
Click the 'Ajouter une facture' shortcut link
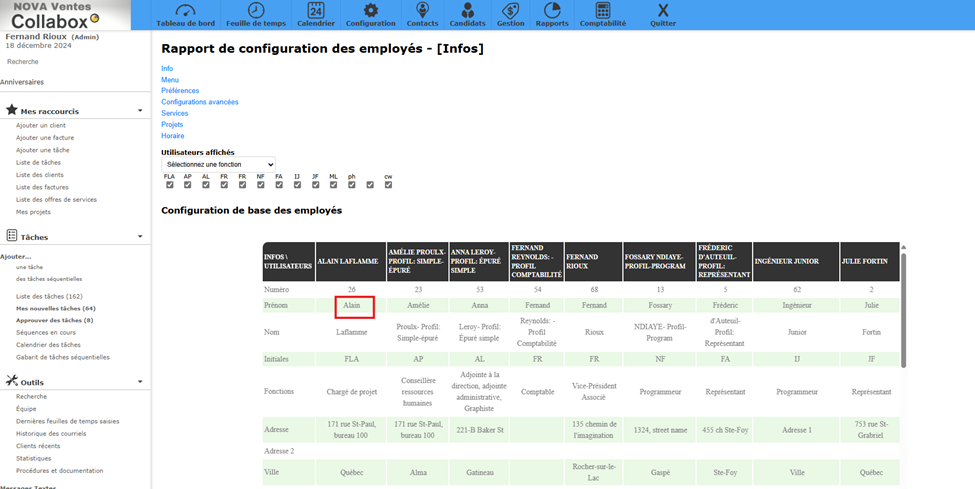pos(45,138)
